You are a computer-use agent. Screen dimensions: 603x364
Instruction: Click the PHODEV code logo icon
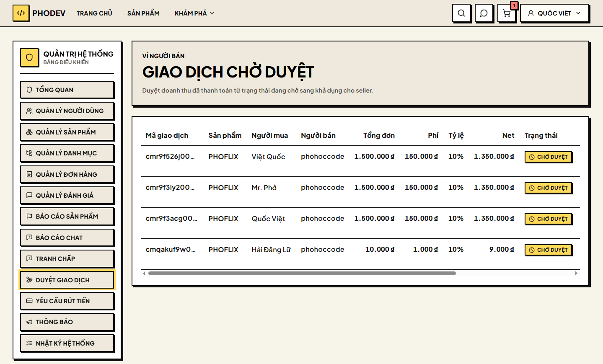[x=21, y=13]
